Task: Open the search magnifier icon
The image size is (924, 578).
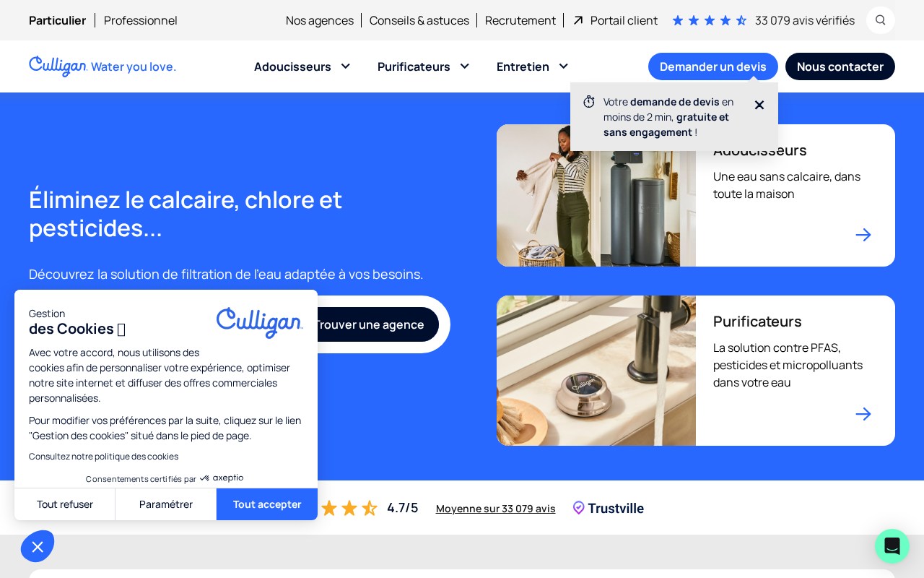Action: (881, 20)
